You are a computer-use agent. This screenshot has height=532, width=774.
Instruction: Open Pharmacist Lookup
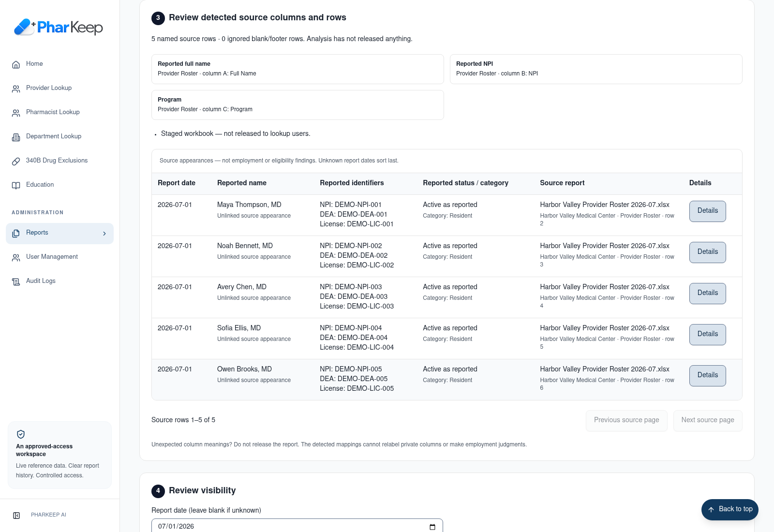coord(60,112)
